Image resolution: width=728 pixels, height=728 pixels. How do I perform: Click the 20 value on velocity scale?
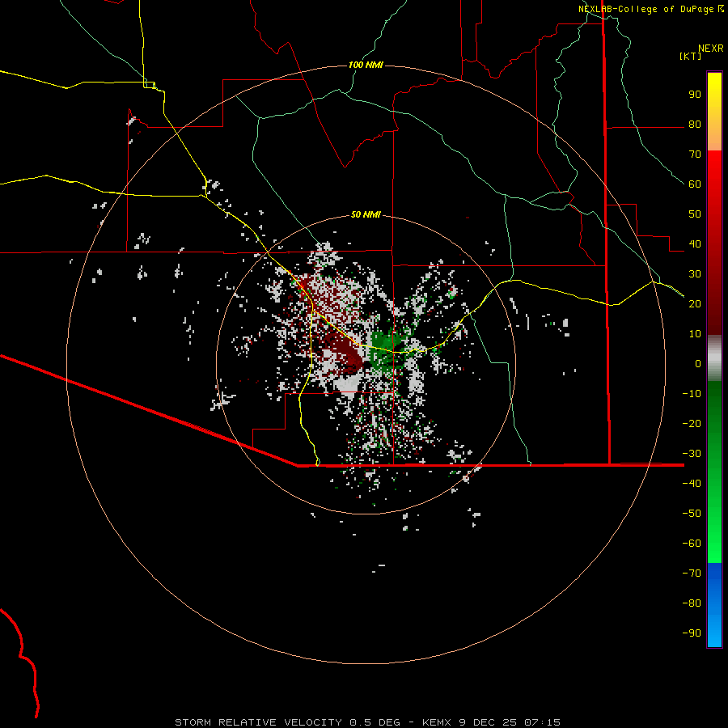[x=695, y=303]
